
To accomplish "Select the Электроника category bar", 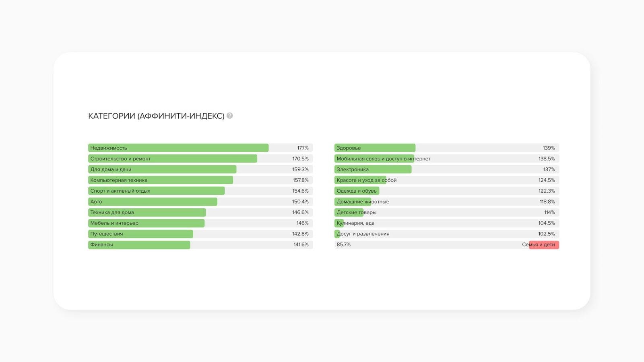I will 373,169.
